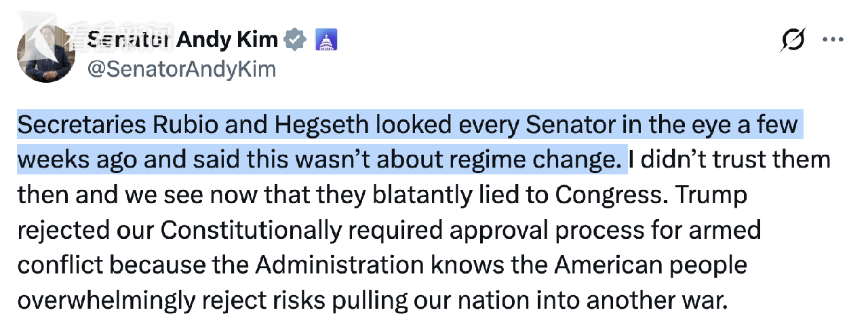Click the Capitol building affiliation badge
The width and height of the screenshot is (868, 323).
(x=326, y=40)
